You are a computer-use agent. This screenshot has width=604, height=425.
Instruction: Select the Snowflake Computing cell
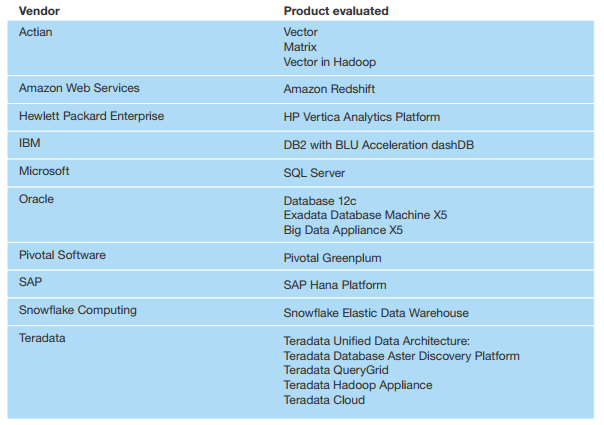pos(78,311)
